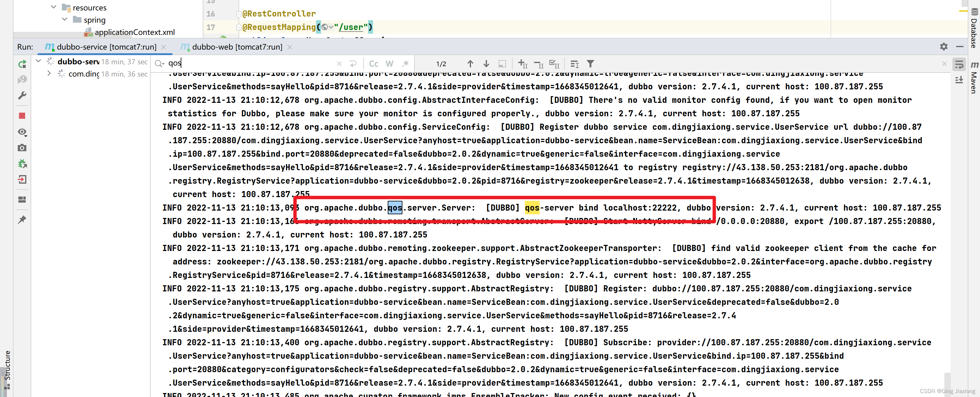
Task: Toggle Match Case (Cc) in search
Action: coord(374,64)
